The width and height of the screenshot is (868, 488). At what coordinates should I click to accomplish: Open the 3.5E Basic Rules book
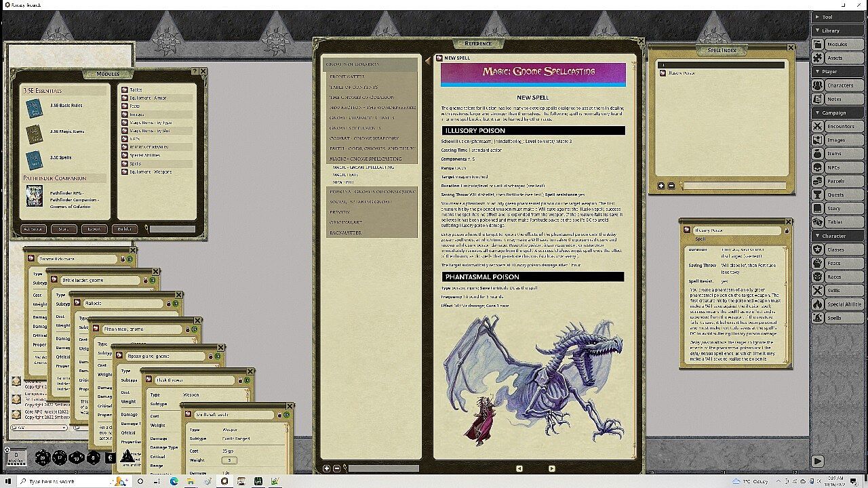click(x=34, y=107)
